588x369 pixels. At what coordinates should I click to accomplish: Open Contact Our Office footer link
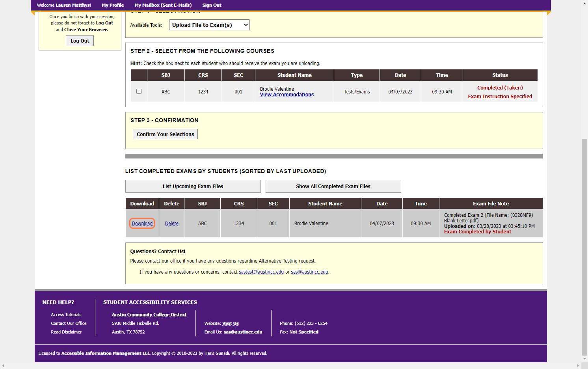(69, 323)
